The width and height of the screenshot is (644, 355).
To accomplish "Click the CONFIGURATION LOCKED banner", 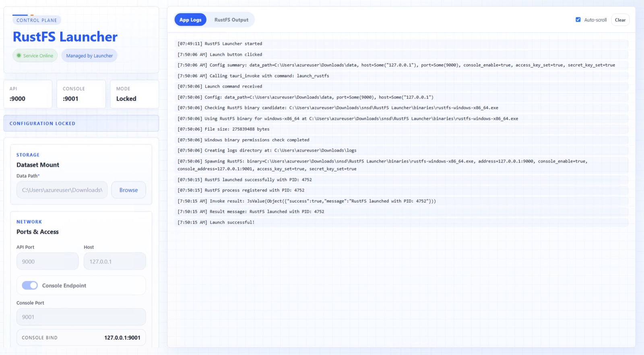I will pos(81,123).
